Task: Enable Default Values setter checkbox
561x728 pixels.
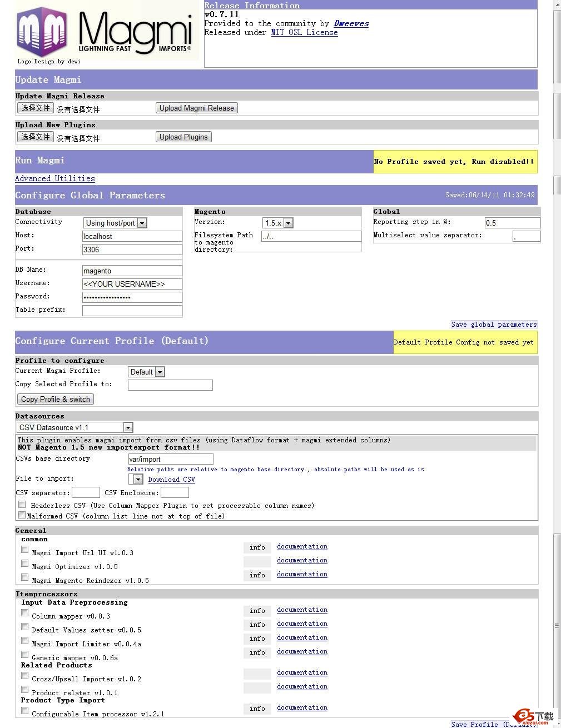Action: [x=24, y=627]
